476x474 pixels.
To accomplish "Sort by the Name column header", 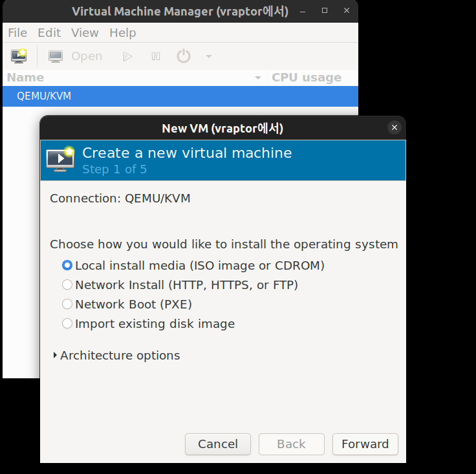I will tap(135, 78).
